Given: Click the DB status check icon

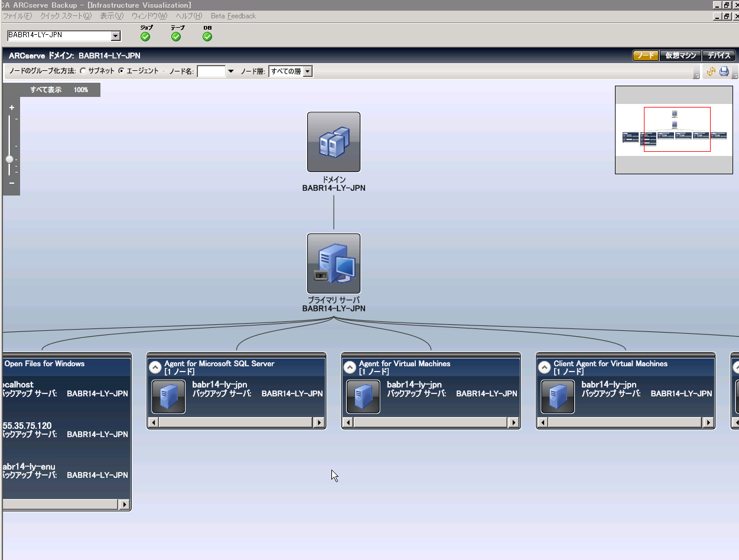Looking at the screenshot, I should point(207,37).
